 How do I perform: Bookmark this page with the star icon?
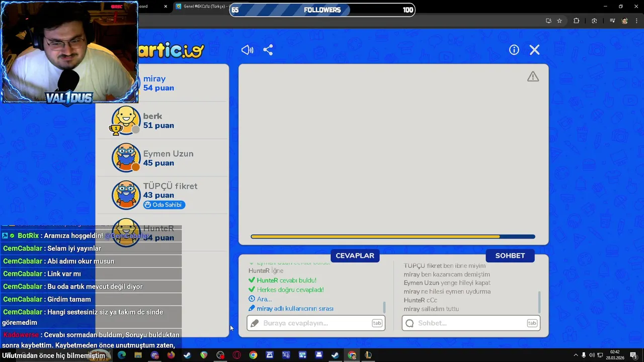pos(559,21)
